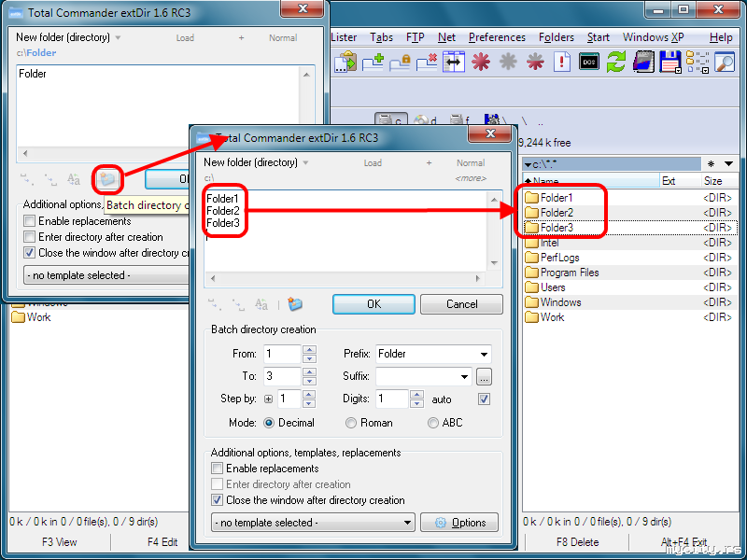
Task: Click the F8 Delete button
Action: [577, 542]
